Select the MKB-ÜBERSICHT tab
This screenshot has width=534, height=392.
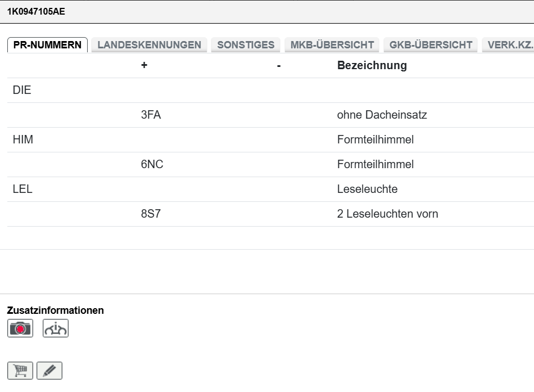click(332, 44)
